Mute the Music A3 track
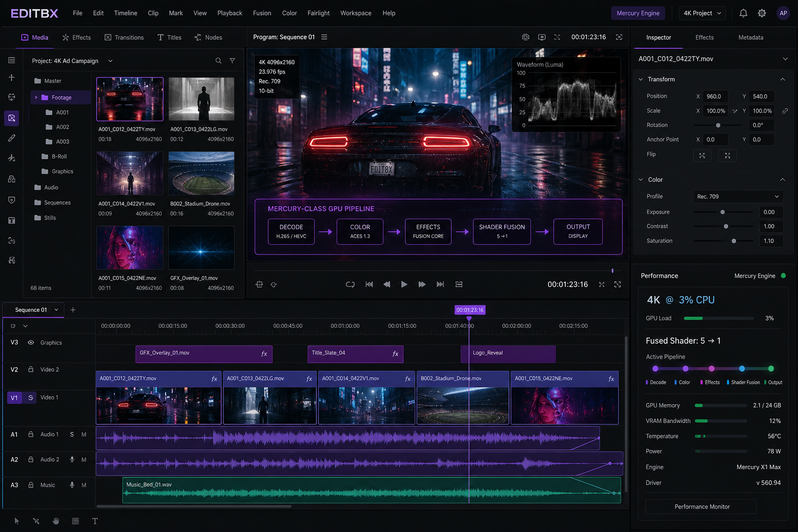This screenshot has height=532, width=798. pos(84,485)
